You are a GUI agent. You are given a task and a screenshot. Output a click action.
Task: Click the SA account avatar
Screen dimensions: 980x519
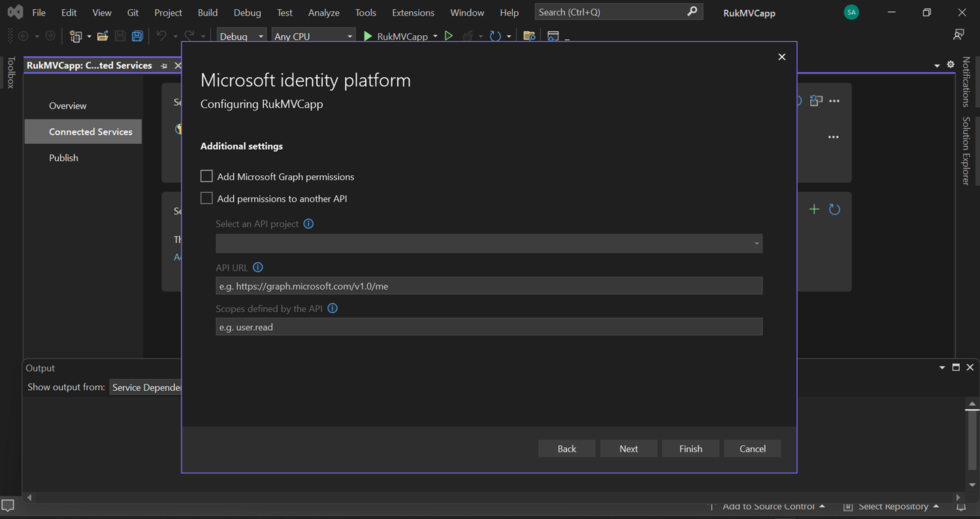851,12
